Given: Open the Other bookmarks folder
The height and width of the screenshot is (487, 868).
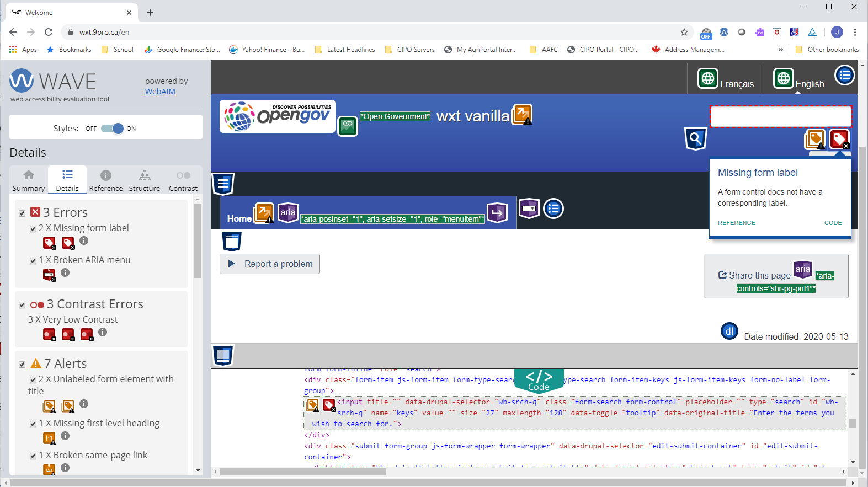Looking at the screenshot, I should click(827, 50).
